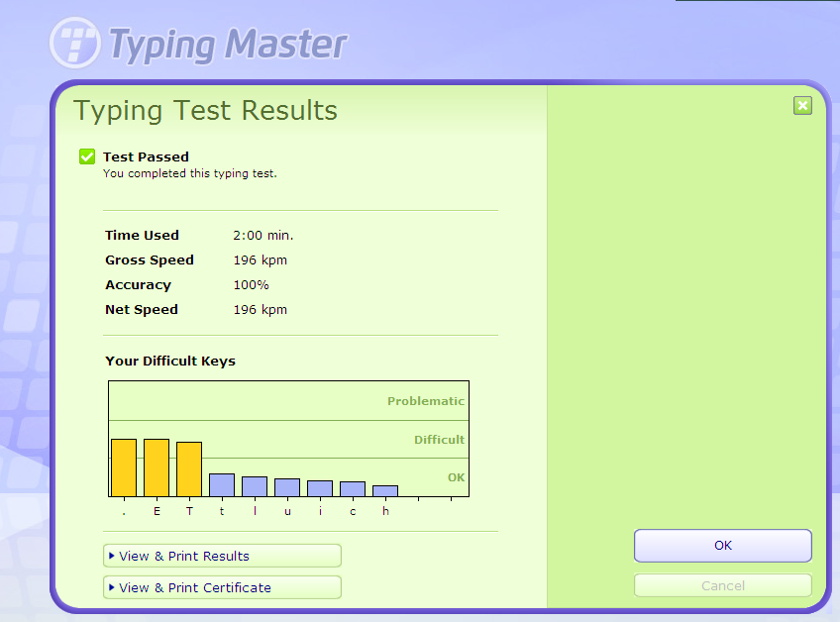This screenshot has width=840, height=622.
Task: Click the Gross Speed value 196 kpm
Action: (x=260, y=259)
